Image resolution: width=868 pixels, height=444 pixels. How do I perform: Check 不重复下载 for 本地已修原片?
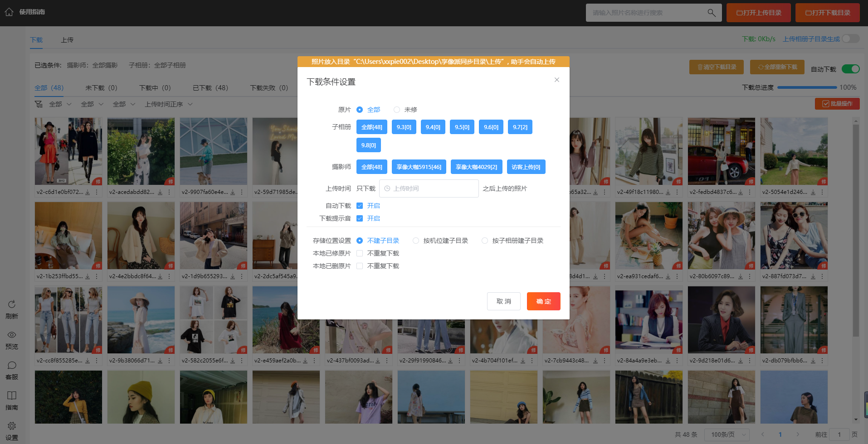point(360,253)
